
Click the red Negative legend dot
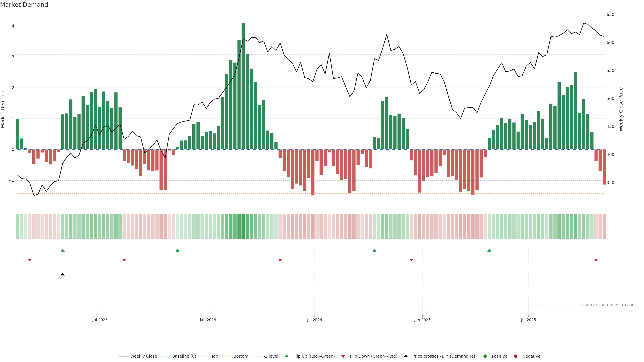[516, 356]
